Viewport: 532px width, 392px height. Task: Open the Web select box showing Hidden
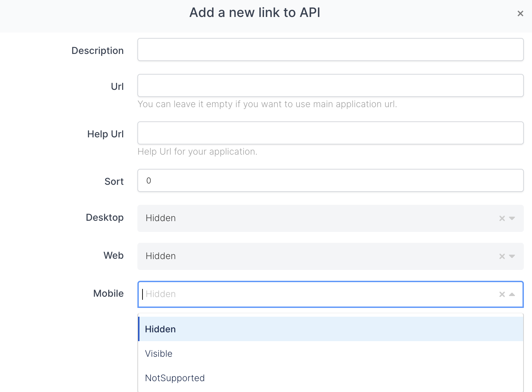click(x=316, y=256)
